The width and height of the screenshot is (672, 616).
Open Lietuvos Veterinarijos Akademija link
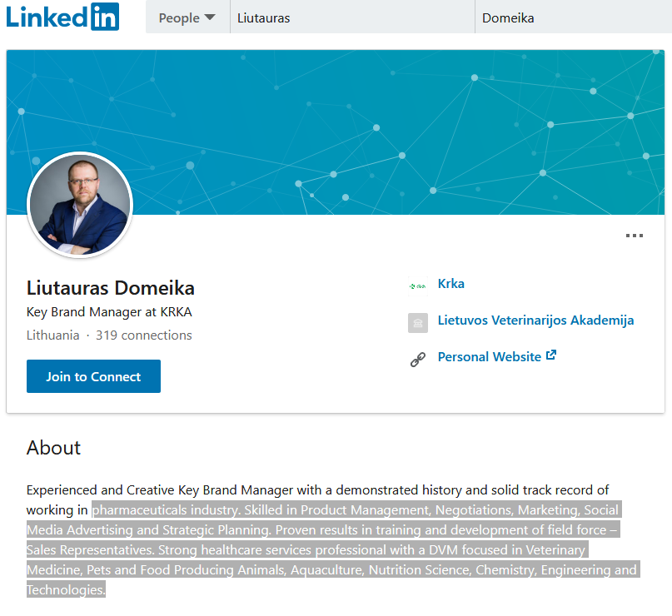coord(535,320)
